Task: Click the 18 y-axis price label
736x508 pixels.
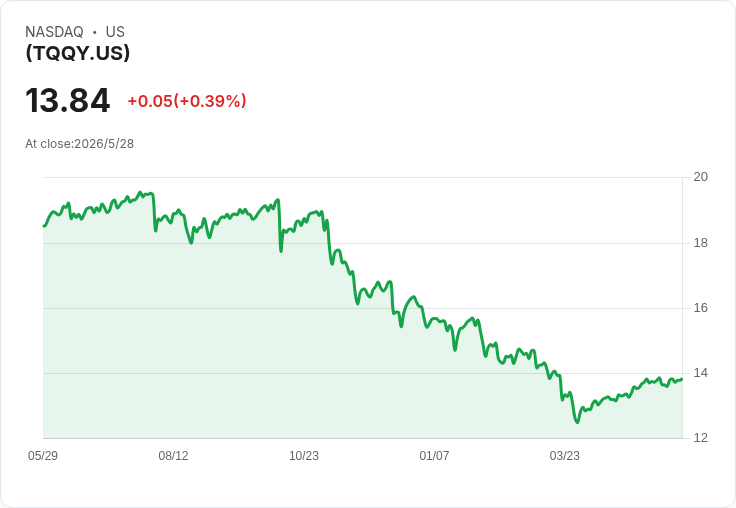Action: coord(700,243)
